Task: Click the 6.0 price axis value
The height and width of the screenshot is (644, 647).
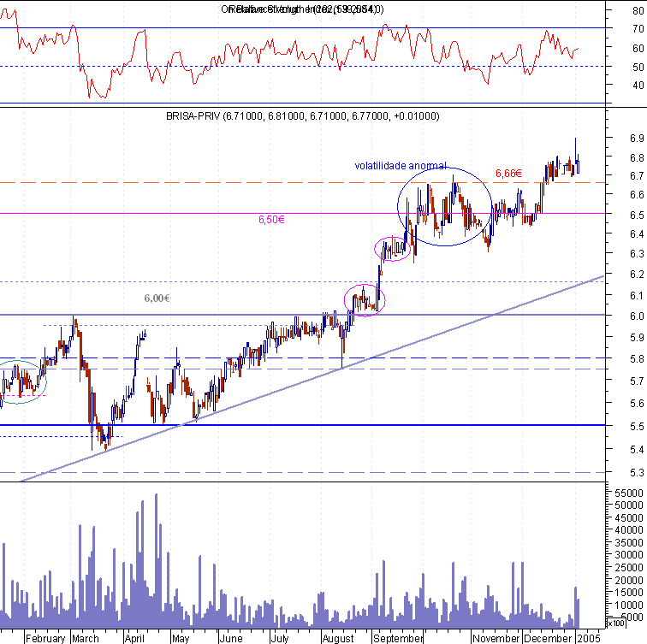Action: pyautogui.click(x=637, y=316)
